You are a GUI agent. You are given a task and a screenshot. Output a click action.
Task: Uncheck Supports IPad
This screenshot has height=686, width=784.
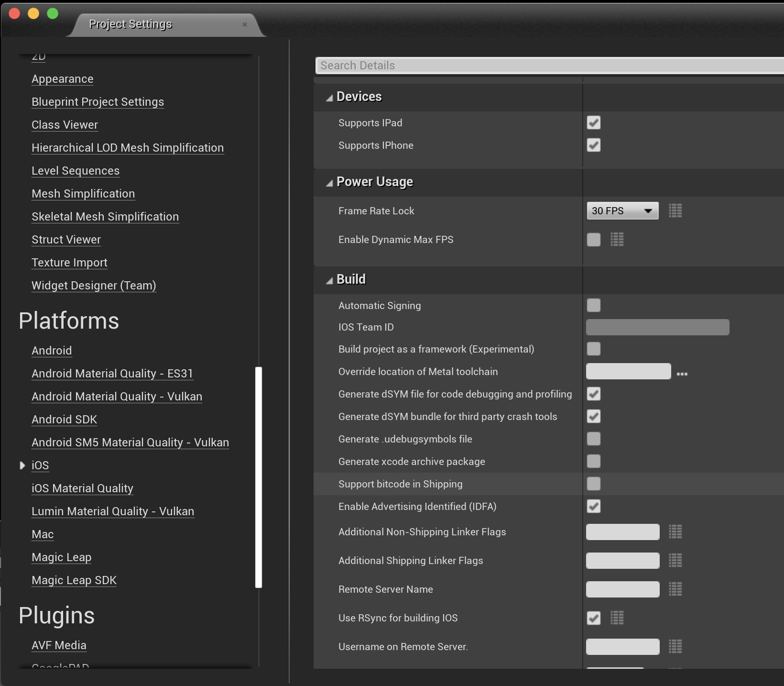pos(593,122)
